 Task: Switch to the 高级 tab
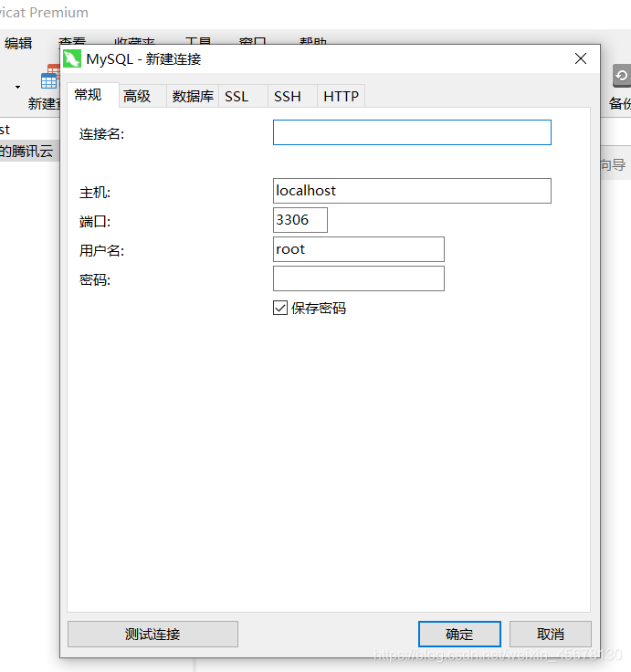(x=142, y=96)
